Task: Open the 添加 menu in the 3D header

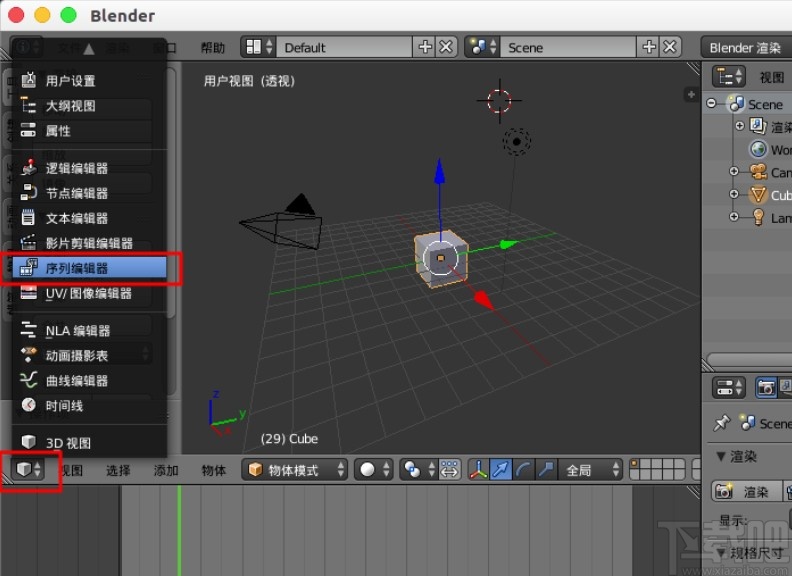Action: [x=166, y=470]
